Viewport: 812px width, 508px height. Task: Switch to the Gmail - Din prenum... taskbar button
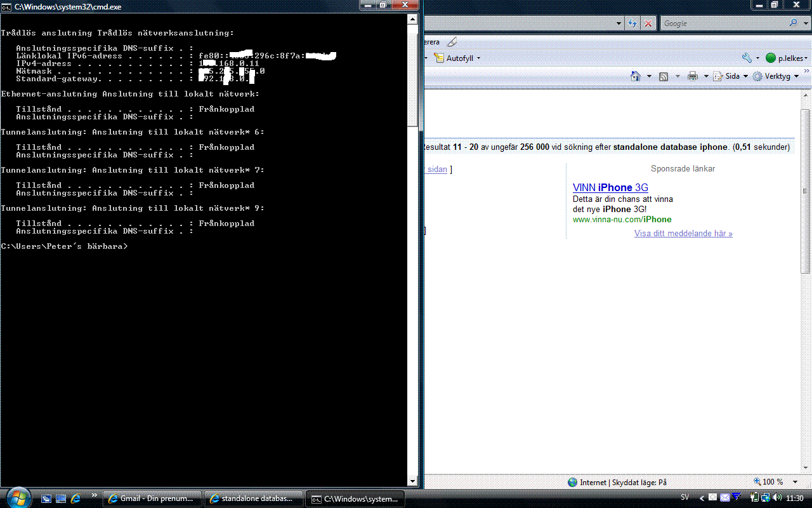coord(152,498)
